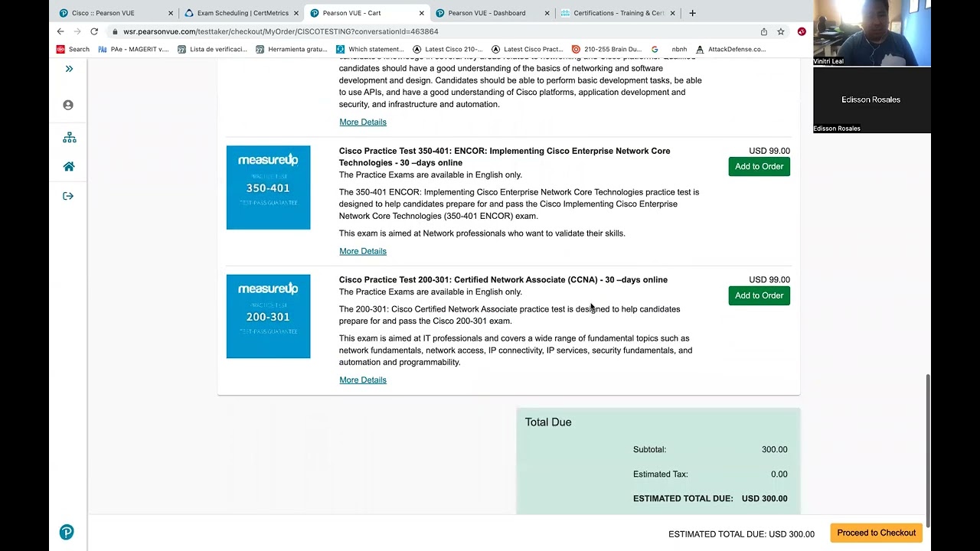Open a new browser tab with plus

pos(692,13)
